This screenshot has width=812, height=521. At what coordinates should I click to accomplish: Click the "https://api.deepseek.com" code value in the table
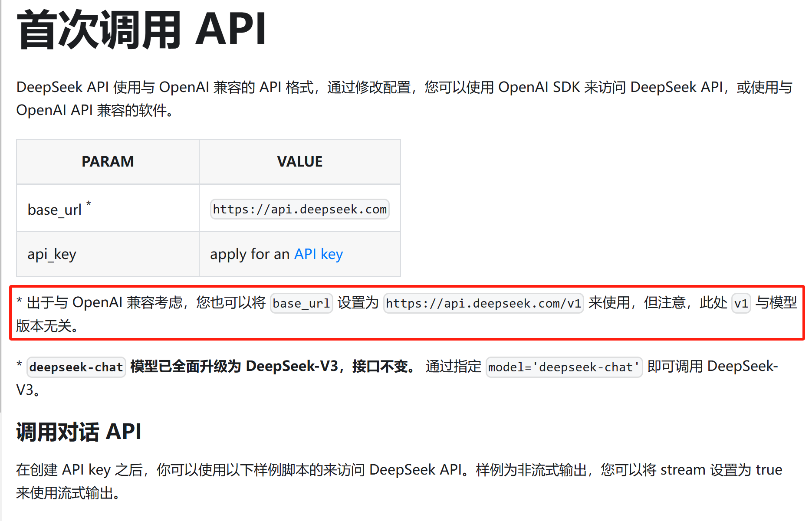point(299,210)
